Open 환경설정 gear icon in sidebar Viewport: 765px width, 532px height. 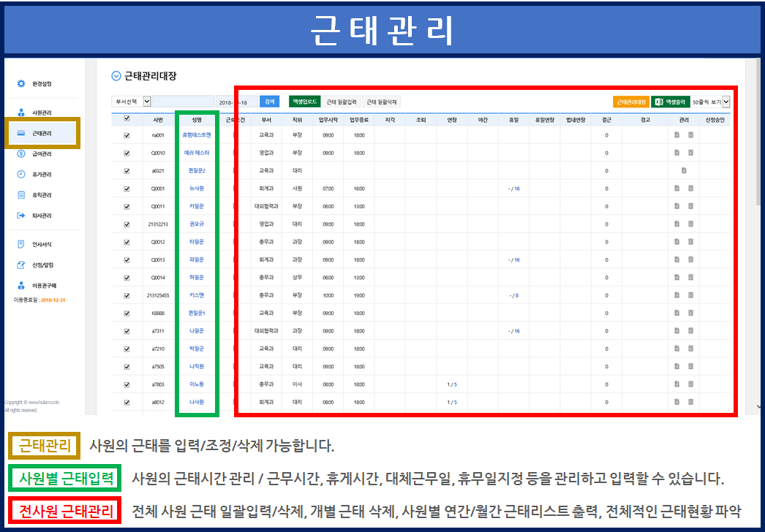click(21, 84)
